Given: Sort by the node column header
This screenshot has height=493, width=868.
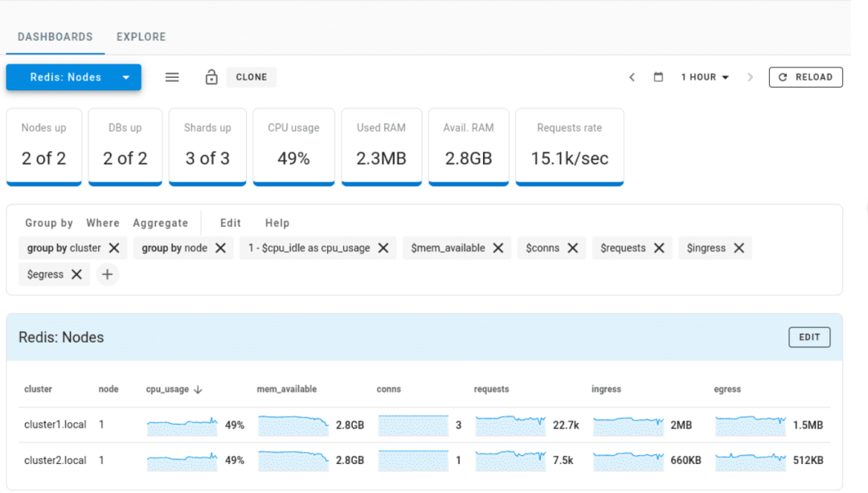Looking at the screenshot, I should [x=108, y=389].
